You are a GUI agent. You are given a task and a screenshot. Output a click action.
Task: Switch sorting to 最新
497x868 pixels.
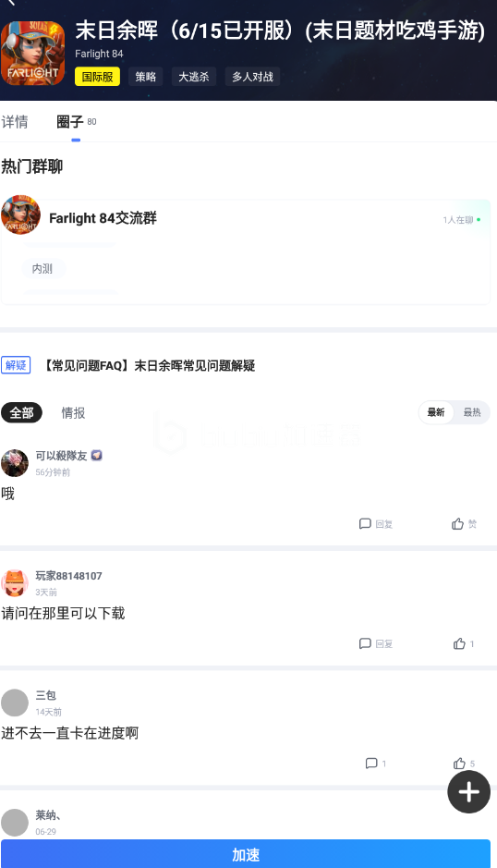[x=435, y=412]
